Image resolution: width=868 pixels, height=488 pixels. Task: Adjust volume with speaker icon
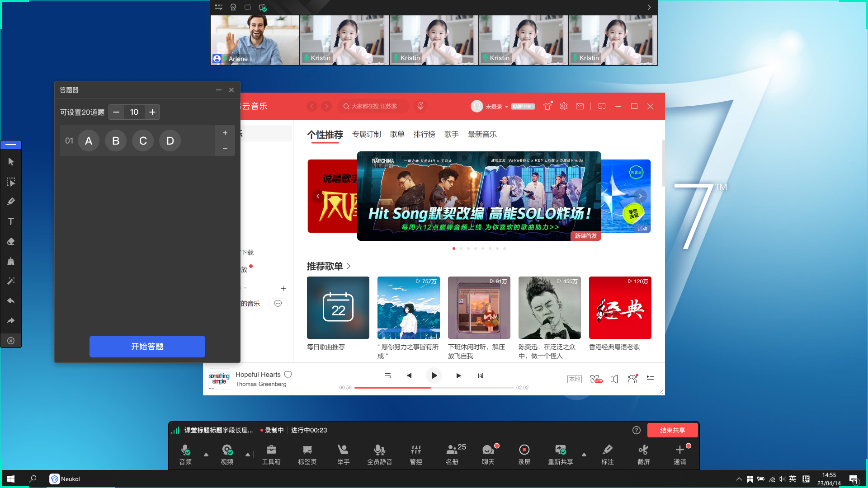pos(614,379)
